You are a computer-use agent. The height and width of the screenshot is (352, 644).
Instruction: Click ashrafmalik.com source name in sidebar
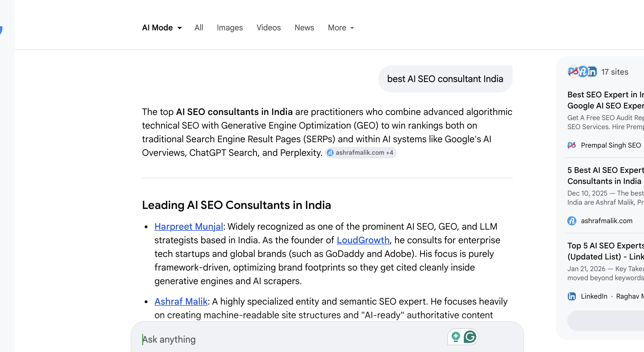(606, 221)
